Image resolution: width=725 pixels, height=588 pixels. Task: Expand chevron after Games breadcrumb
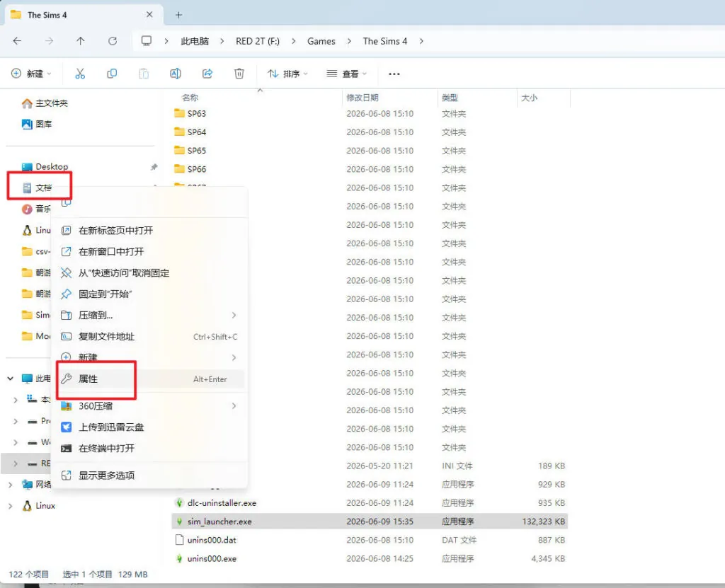click(x=349, y=41)
